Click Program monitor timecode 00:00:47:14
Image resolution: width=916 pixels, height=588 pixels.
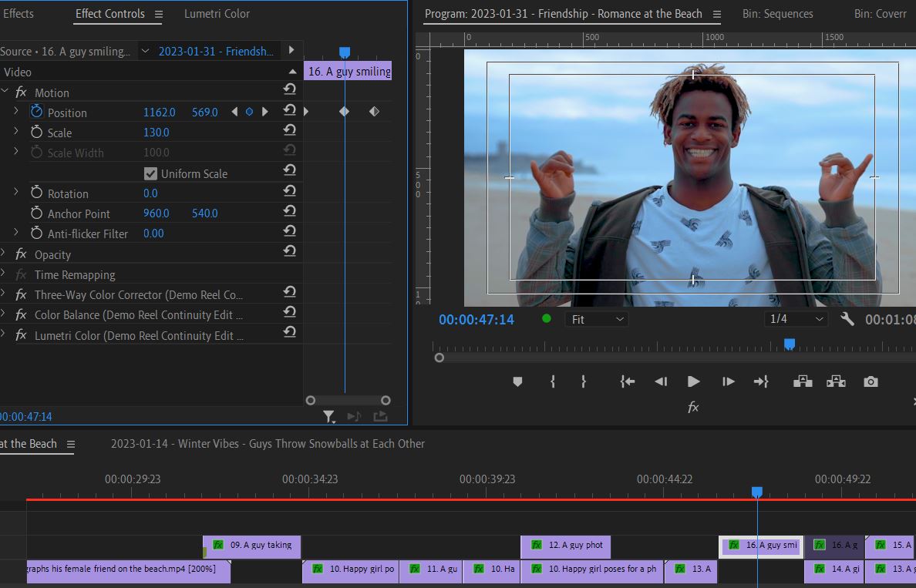pyautogui.click(x=477, y=319)
